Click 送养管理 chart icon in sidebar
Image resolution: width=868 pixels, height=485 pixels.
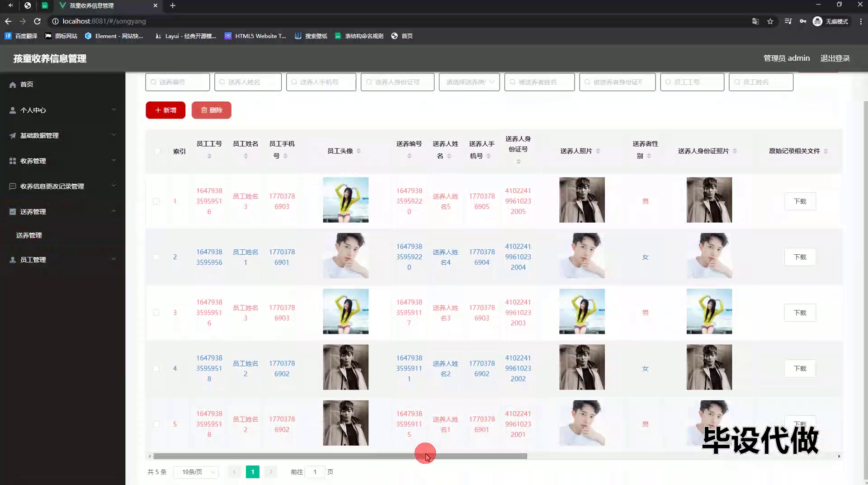point(13,211)
